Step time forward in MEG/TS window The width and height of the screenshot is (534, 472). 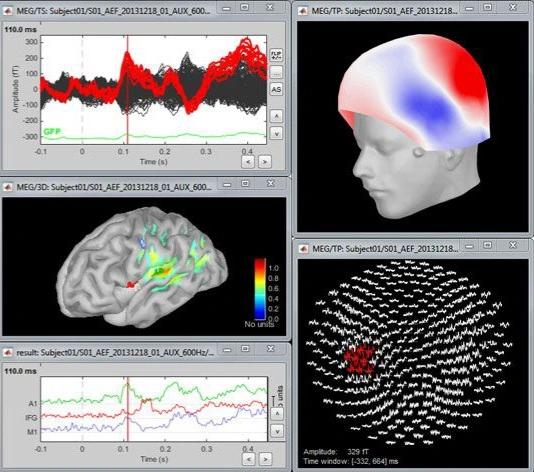pos(265,162)
